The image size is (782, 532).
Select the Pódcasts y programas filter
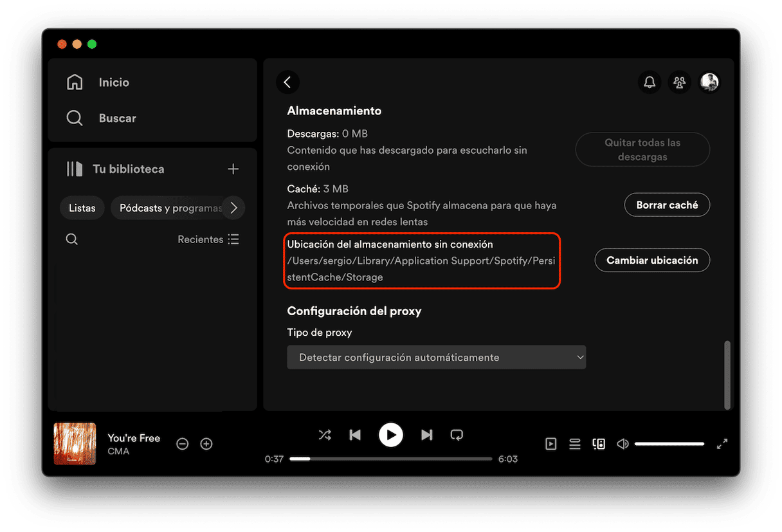click(x=170, y=208)
